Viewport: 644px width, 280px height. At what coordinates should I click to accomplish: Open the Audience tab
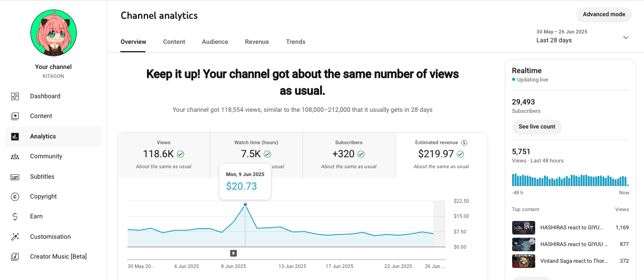[x=215, y=42]
